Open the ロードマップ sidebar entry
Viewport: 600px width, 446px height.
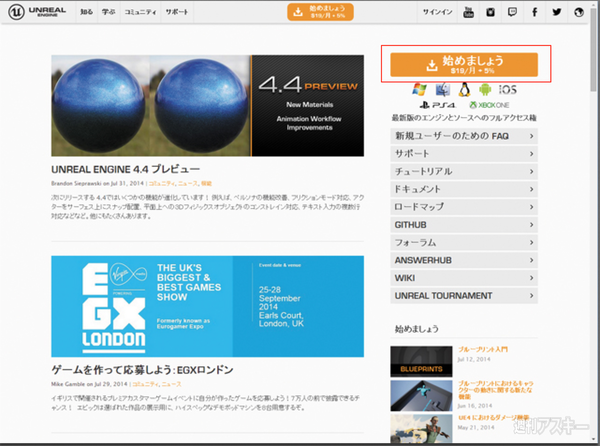pyautogui.click(x=464, y=207)
